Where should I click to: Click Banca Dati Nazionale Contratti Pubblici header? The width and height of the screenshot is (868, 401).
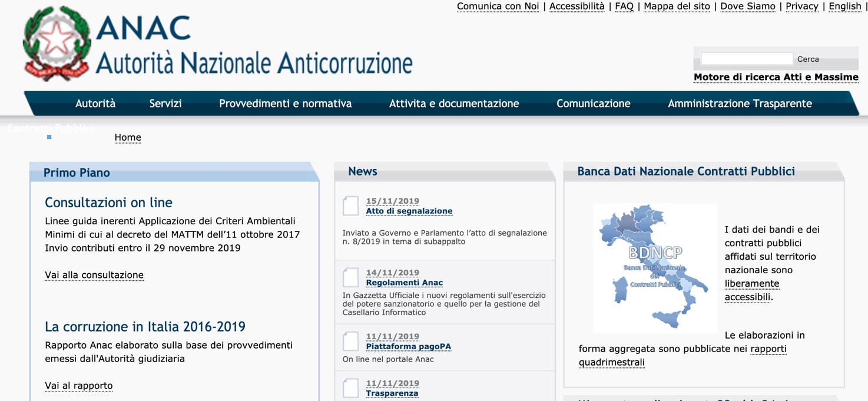tap(704, 171)
